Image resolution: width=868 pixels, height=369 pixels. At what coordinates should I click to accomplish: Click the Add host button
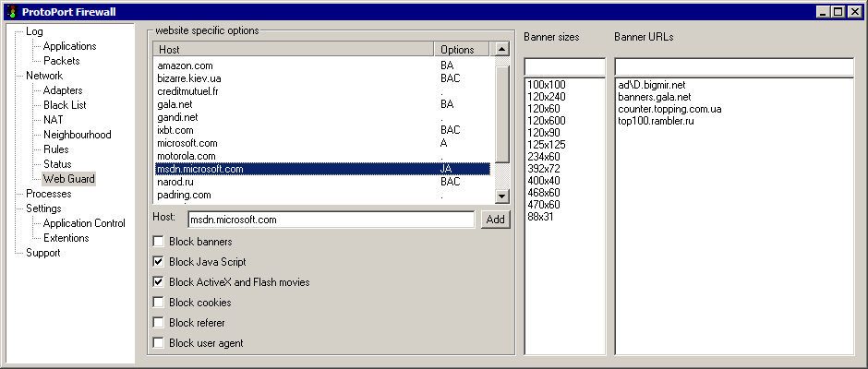pos(496,220)
